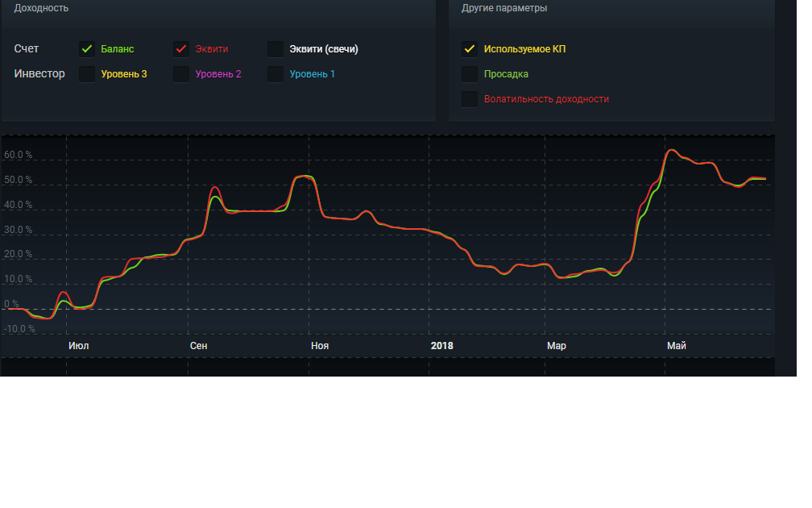
Task: Uncheck the Баланс checkbox
Action: coord(87,49)
